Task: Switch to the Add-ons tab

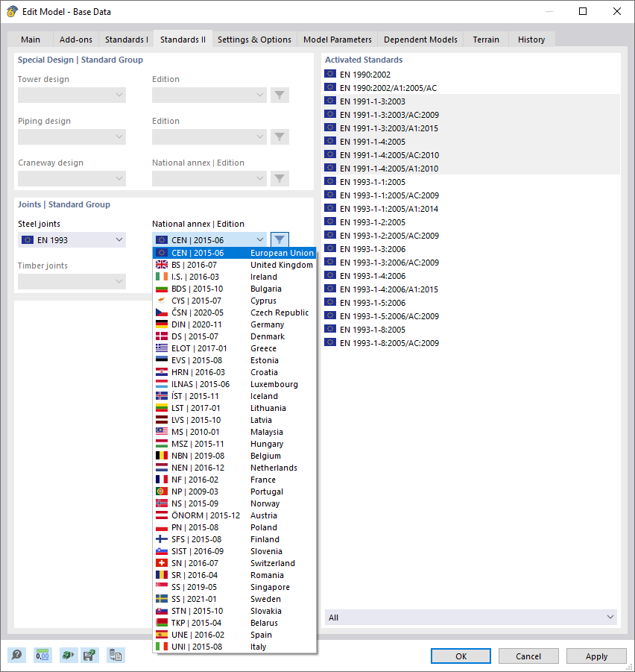Action: [x=76, y=40]
